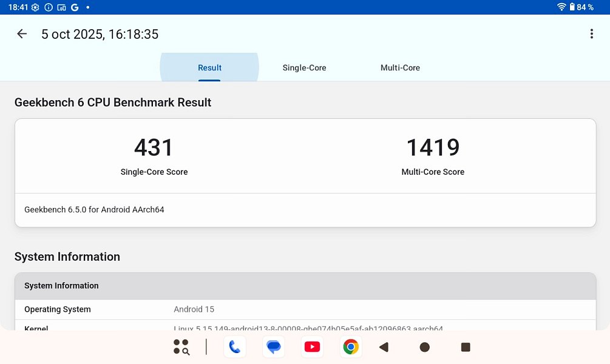Viewport: 610px width, 364px height.
Task: Open the app drawer search icon
Action: point(181,347)
